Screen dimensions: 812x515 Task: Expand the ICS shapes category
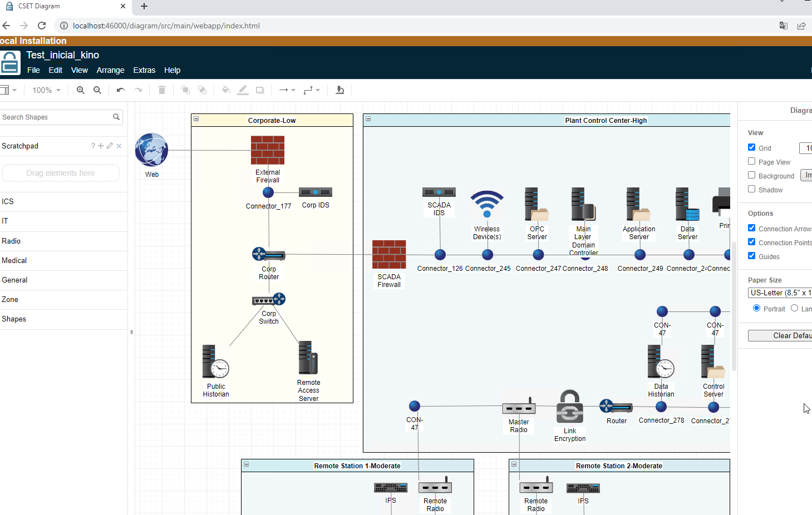pyautogui.click(x=8, y=201)
